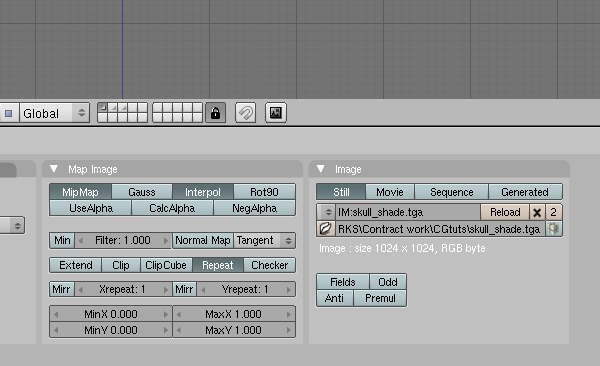The width and height of the screenshot is (600, 366).
Task: Click the Filter: 1.000 value field
Action: [x=123, y=240]
